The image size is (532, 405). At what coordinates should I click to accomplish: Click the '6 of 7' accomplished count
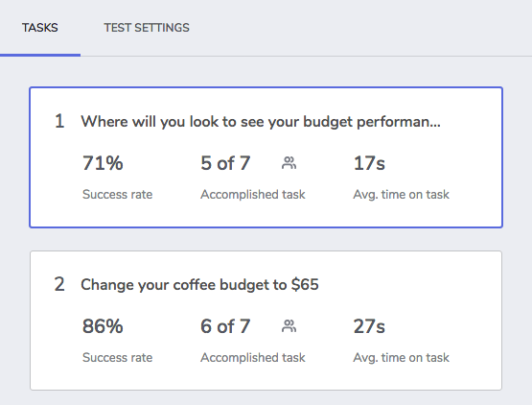225,326
